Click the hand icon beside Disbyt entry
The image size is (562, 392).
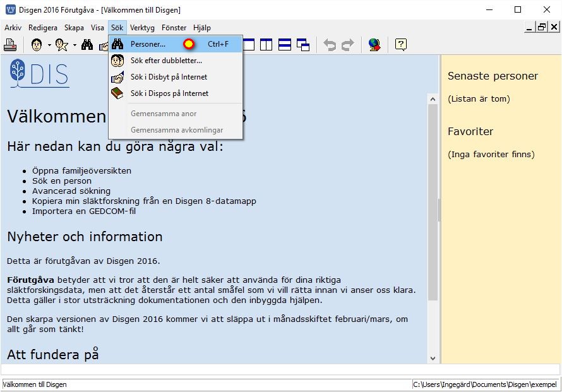(x=117, y=77)
